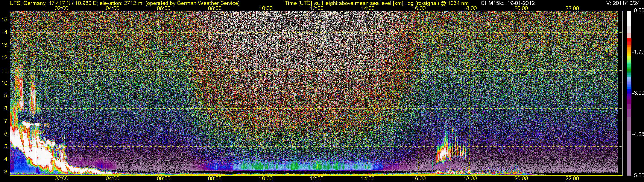Click the green aerosol layer near 12:00
Viewport: 644px width, 182px height.
click(x=317, y=166)
